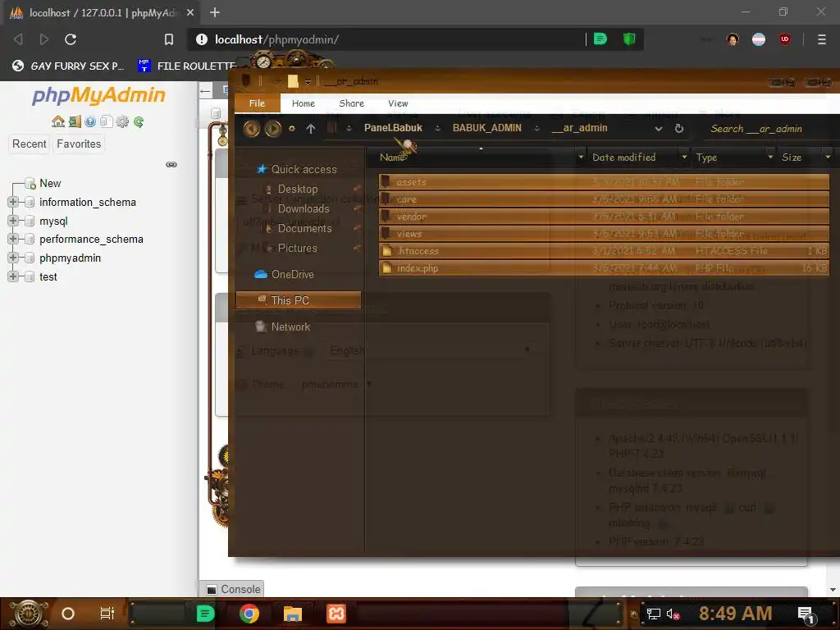
Task: Click mysql database cylinder icon
Action: (x=30, y=221)
